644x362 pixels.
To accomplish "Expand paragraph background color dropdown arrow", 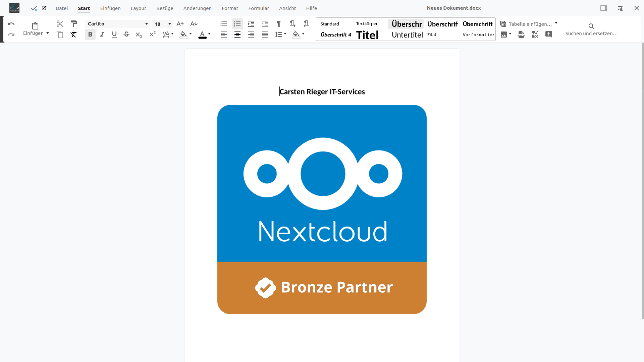I will tap(303, 34).
